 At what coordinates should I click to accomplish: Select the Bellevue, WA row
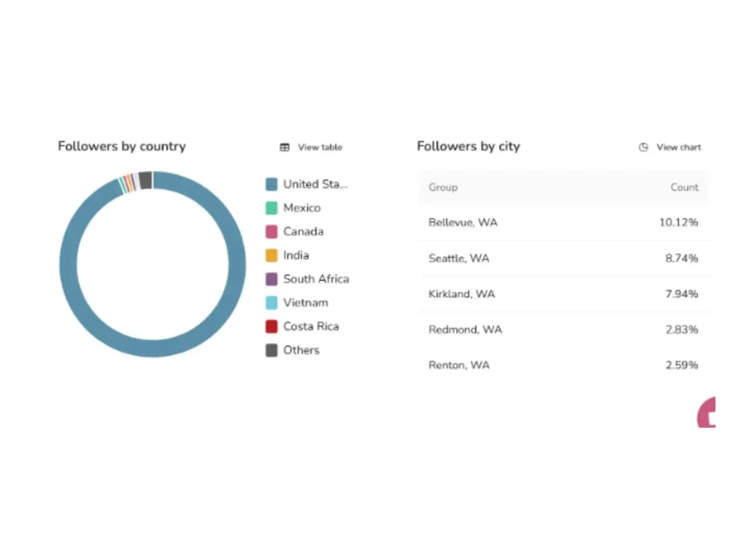click(x=564, y=223)
